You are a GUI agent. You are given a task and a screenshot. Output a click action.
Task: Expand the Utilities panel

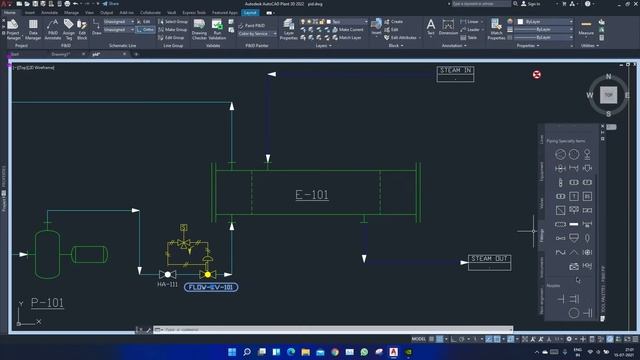(590, 46)
